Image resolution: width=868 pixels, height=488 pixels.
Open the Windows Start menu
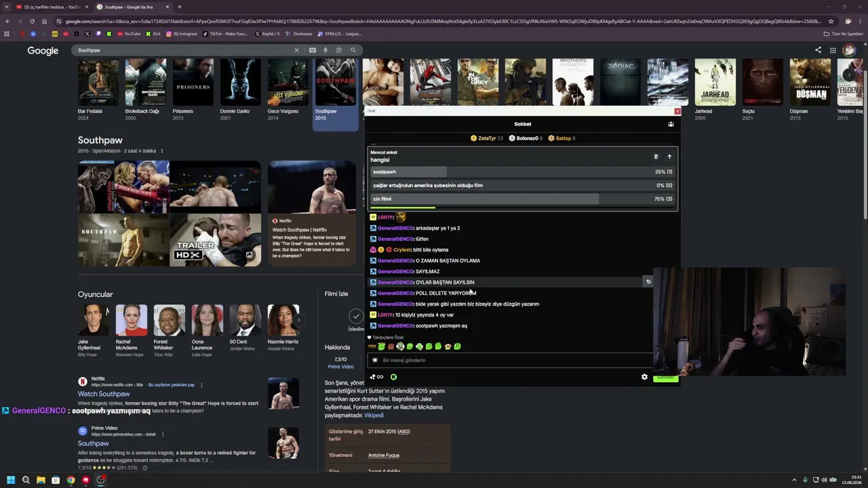[11, 480]
